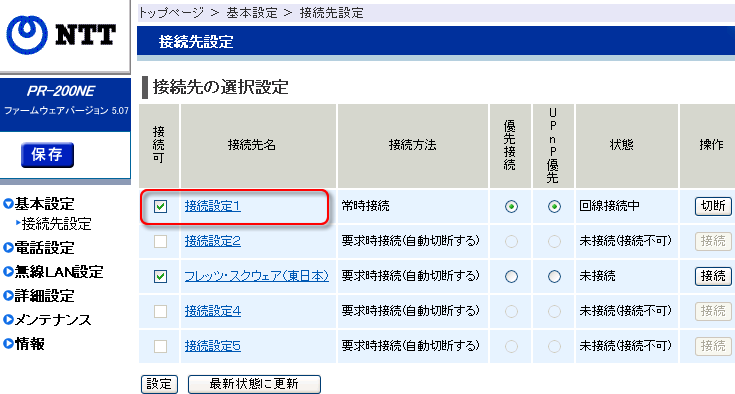Viewport: 735px width, 394px height.
Task: Open 接続先設定 submenu item
Action: (x=56, y=224)
